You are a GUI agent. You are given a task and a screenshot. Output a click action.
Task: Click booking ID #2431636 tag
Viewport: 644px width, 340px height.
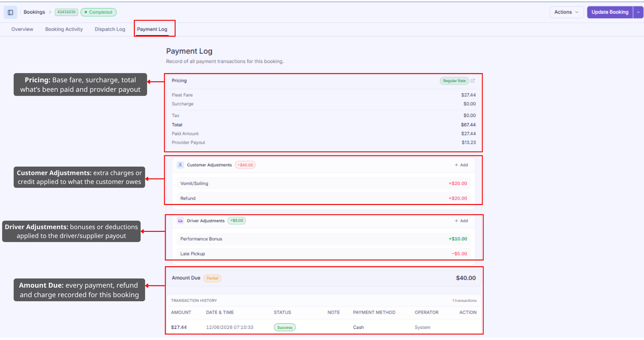tap(67, 12)
